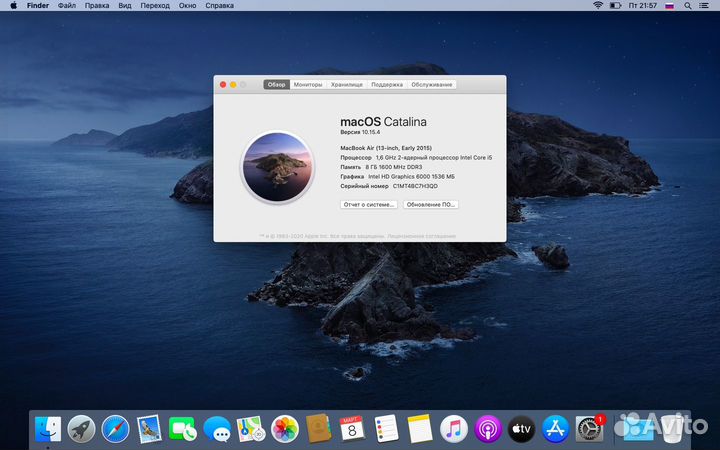The width and height of the screenshot is (720, 450).
Task: Open Contacts address book icon
Action: [318, 429]
